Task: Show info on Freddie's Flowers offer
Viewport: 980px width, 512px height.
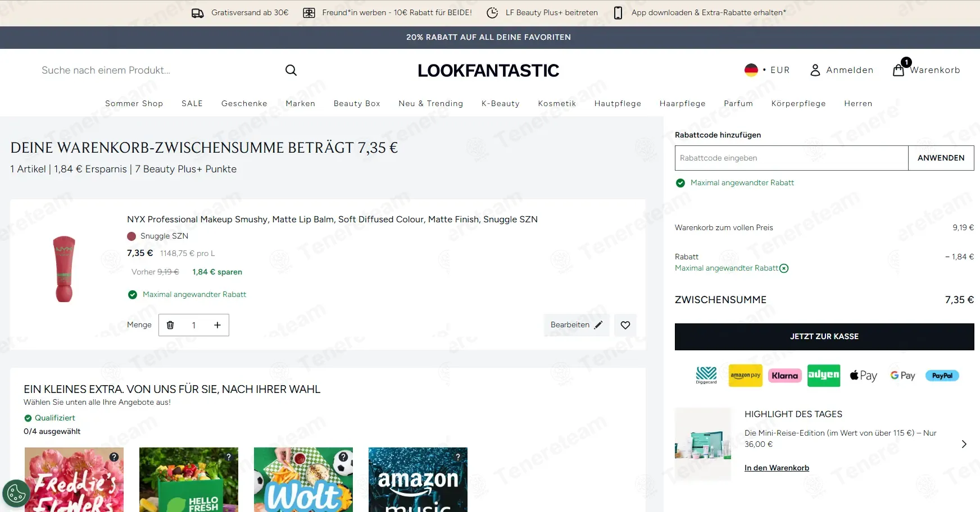Action: click(114, 457)
